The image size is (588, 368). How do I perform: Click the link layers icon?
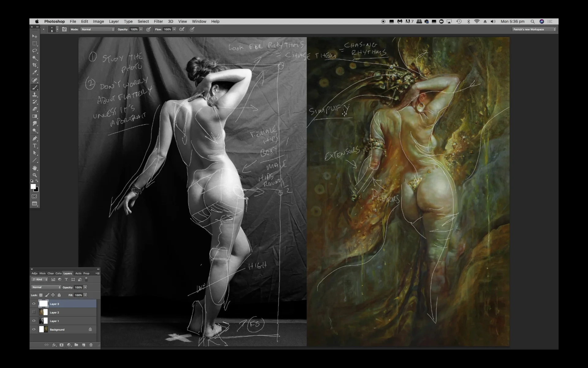[47, 345]
